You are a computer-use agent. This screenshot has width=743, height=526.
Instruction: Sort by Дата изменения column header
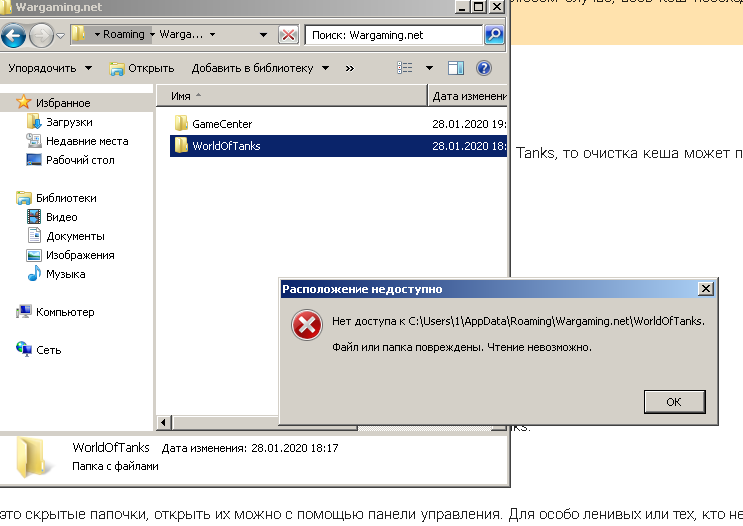468,96
